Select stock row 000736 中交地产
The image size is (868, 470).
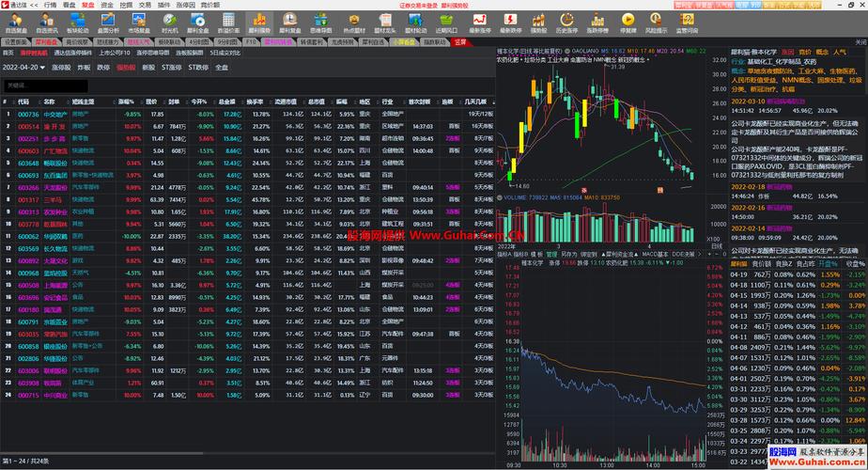247,114
